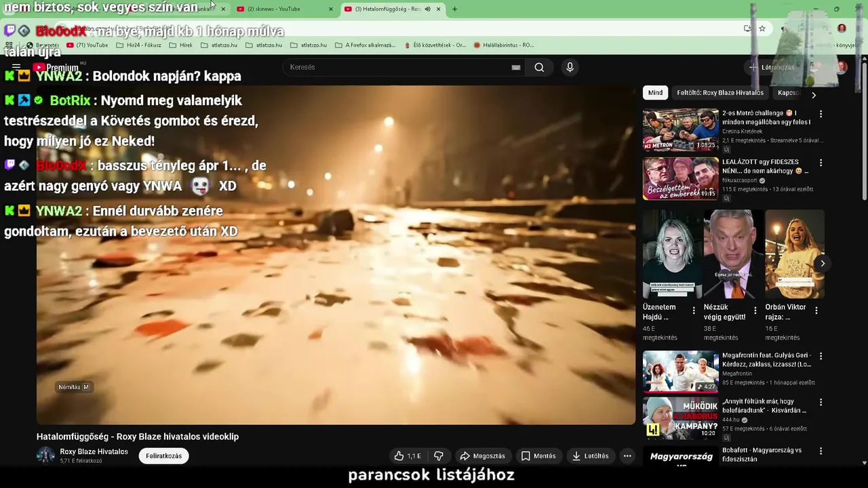
Task: Bookmark this page with star icon
Action: coord(762,28)
